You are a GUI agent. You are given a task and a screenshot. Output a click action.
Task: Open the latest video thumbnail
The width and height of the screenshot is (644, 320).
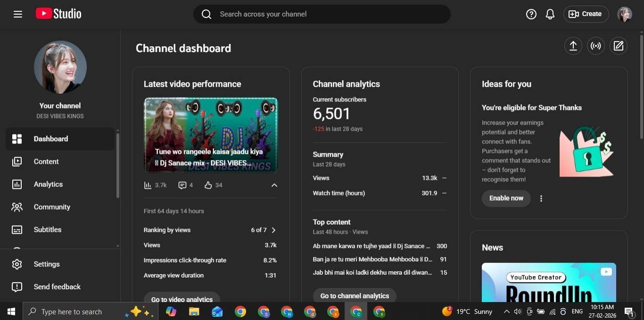(211, 135)
